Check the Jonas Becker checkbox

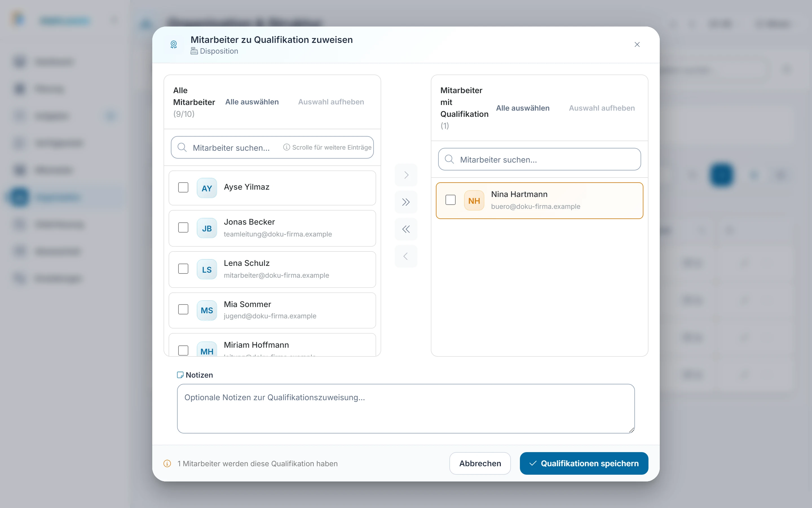[x=183, y=228]
